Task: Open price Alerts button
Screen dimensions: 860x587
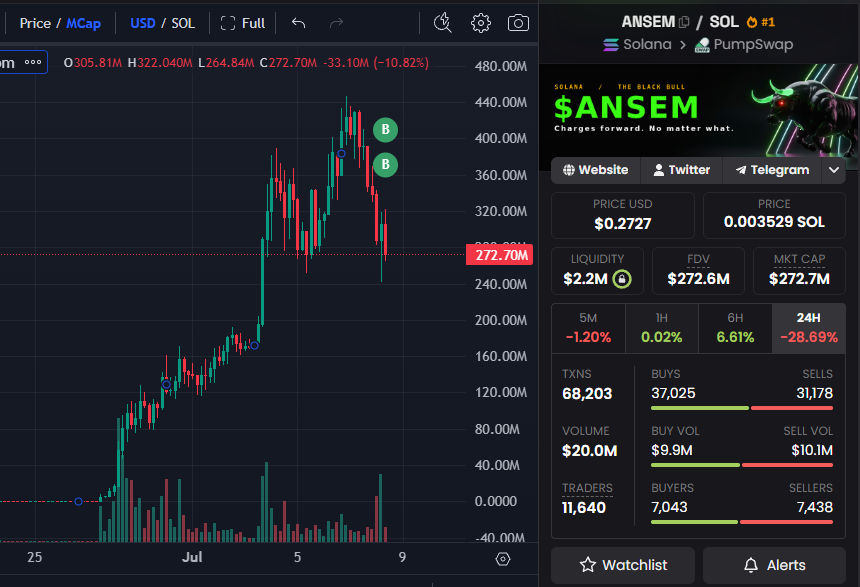Action: point(774,565)
